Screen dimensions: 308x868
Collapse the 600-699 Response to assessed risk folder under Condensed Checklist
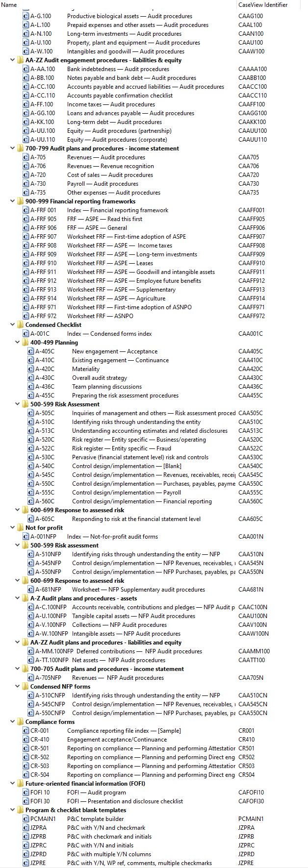(x=18, y=510)
